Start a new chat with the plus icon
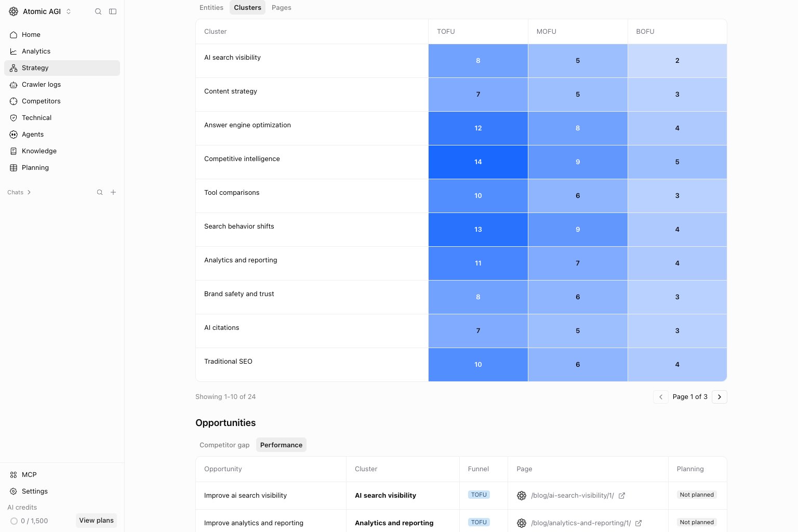The width and height of the screenshot is (798, 532). pyautogui.click(x=113, y=192)
